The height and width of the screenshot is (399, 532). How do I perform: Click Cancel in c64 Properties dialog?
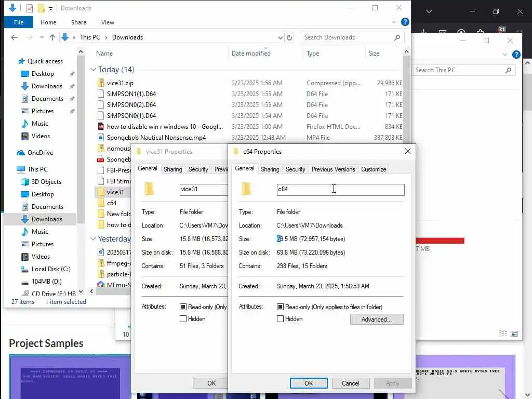(351, 383)
